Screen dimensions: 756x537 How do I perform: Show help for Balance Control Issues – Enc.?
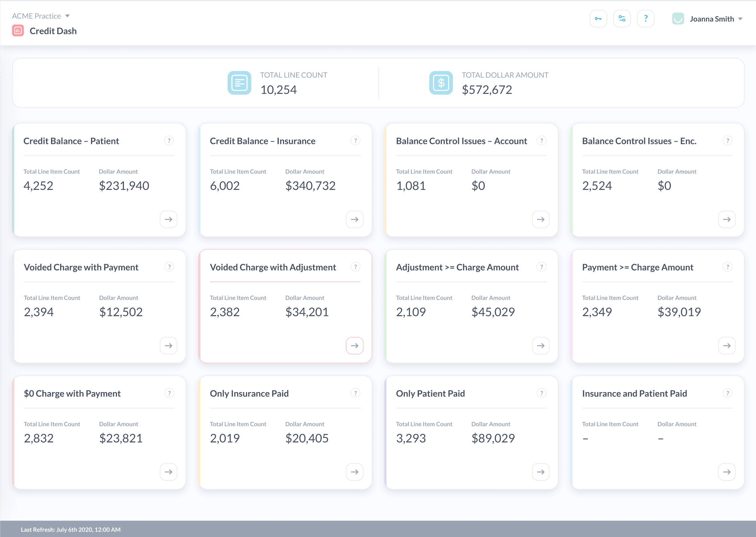point(727,141)
